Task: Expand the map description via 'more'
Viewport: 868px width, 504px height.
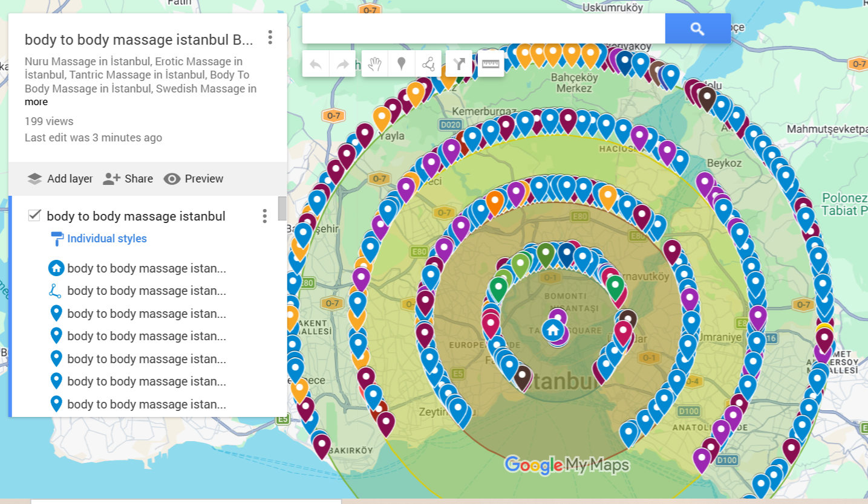Action: point(36,102)
